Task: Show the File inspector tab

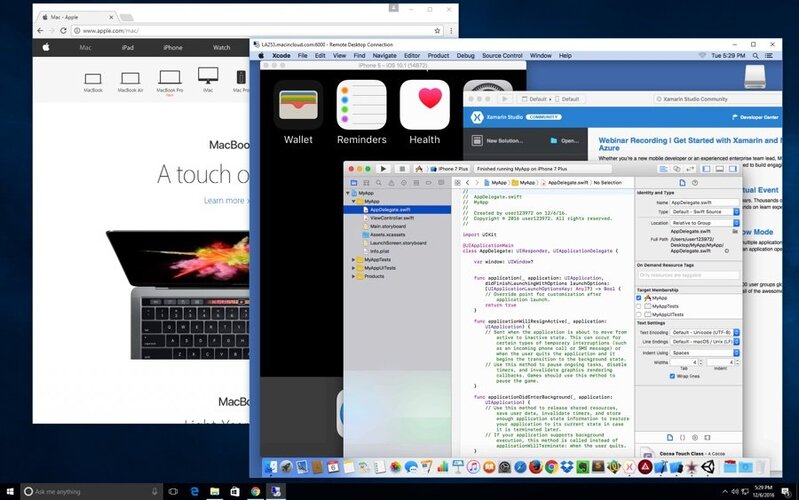Action: tap(682, 182)
